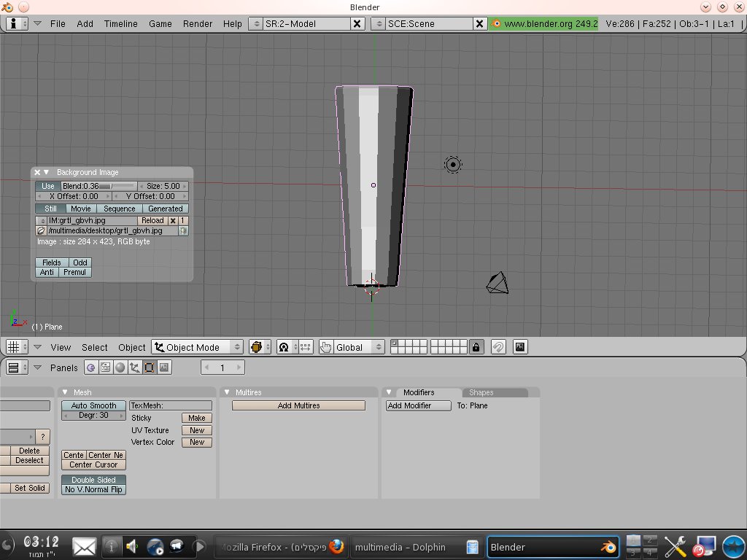
Task: Enable Auto Smooth for the mesh
Action: [93, 405]
